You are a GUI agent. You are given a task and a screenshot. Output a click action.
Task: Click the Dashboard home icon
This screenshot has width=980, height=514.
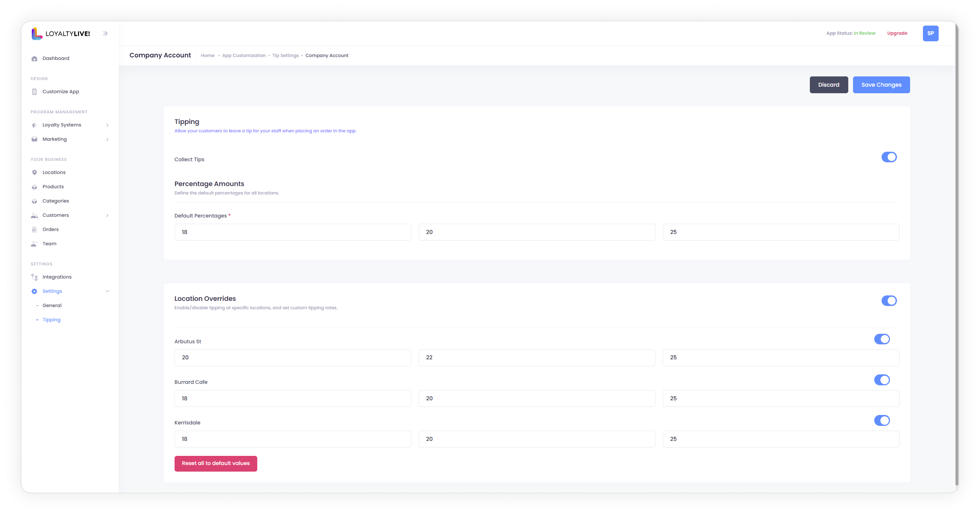34,58
